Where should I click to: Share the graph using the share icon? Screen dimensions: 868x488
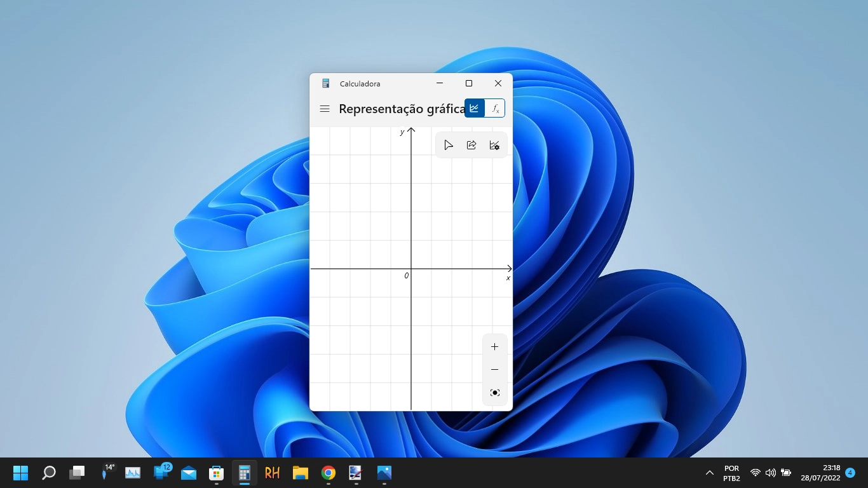tap(471, 145)
